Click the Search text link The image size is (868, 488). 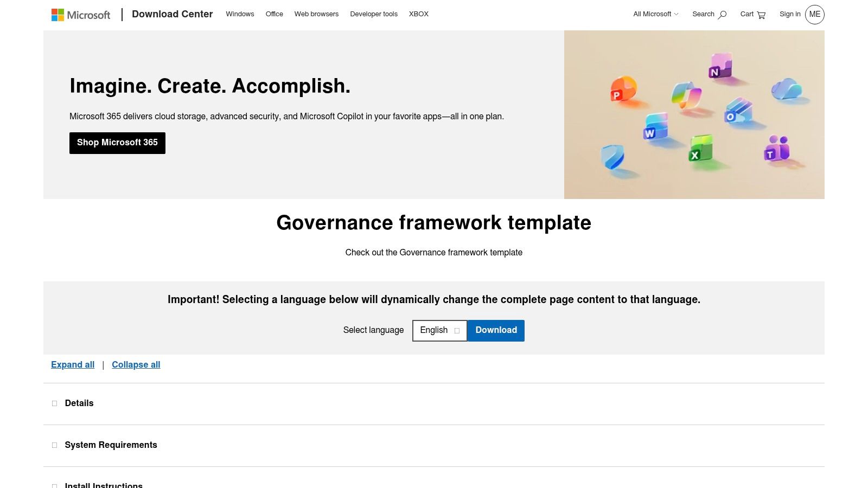point(703,15)
